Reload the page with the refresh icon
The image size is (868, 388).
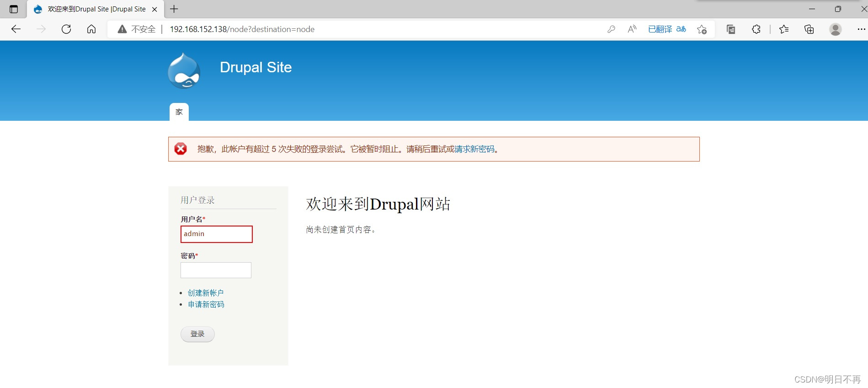(66, 29)
